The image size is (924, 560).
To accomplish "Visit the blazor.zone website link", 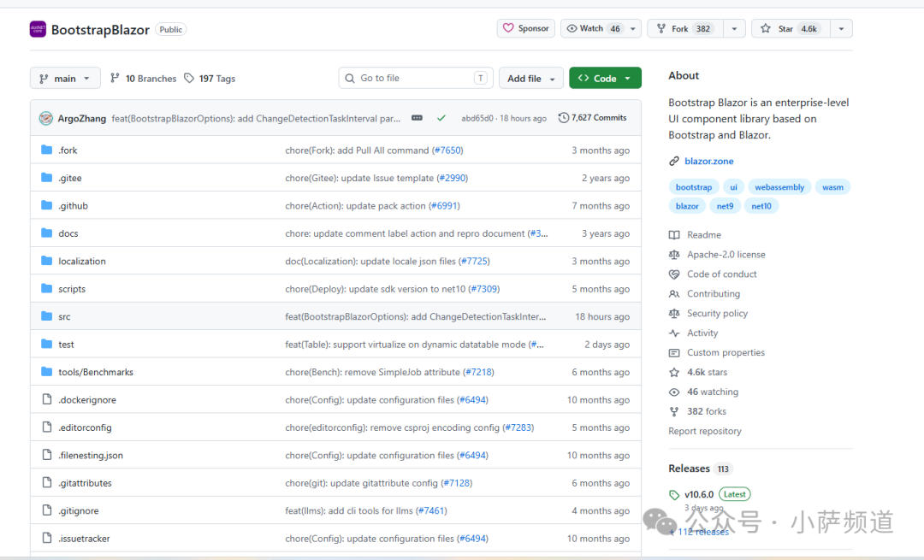I will point(709,161).
